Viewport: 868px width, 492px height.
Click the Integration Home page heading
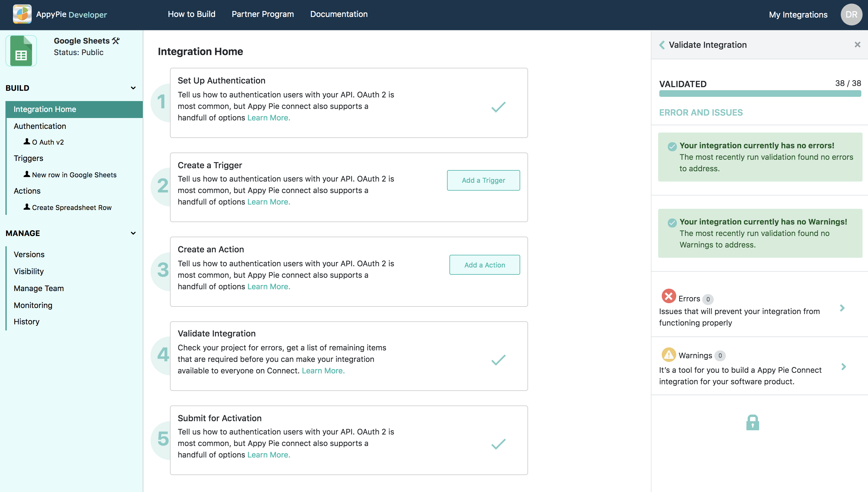[200, 51]
